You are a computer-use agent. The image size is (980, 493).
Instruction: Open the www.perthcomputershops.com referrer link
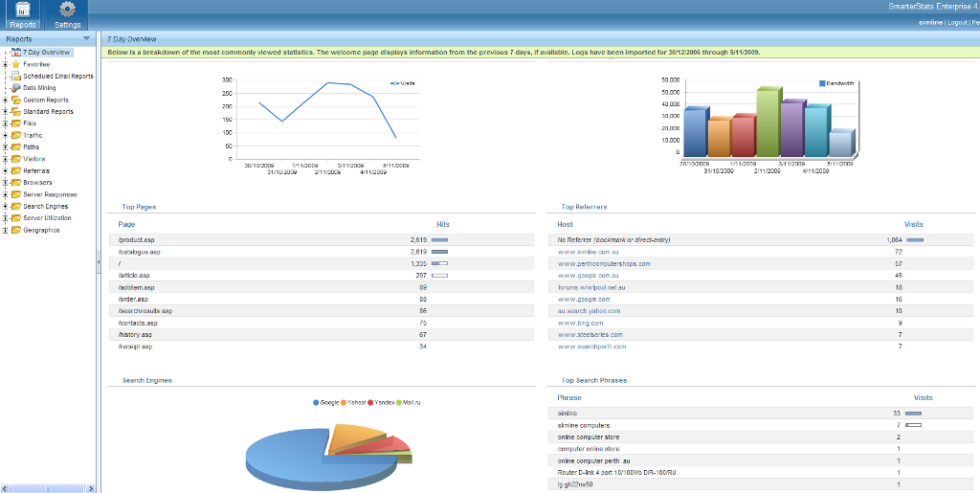coord(604,263)
